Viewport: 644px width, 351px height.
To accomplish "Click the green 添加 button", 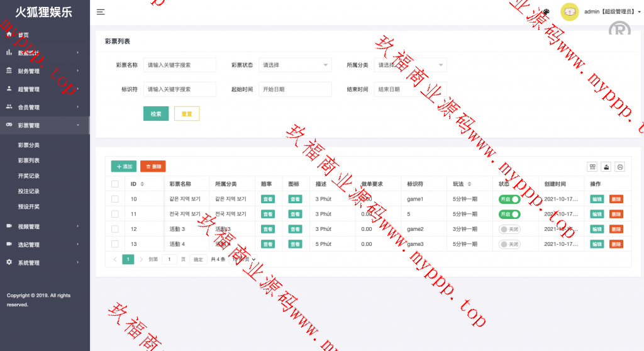I will pos(124,167).
